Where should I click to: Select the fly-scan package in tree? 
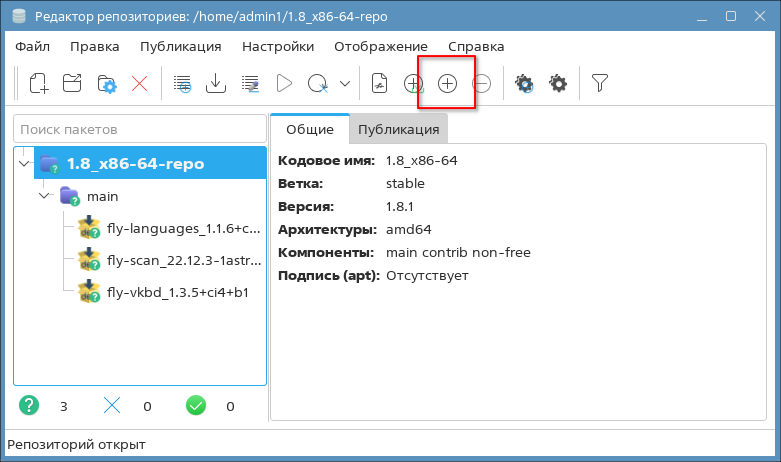[x=182, y=260]
